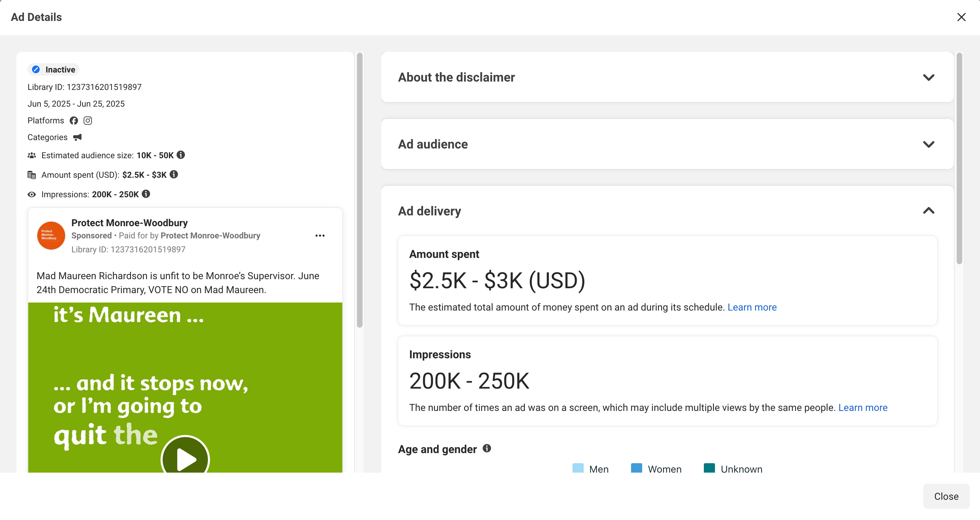Click the Instagram platform icon
Screen dimensions: 980x520
88,121
